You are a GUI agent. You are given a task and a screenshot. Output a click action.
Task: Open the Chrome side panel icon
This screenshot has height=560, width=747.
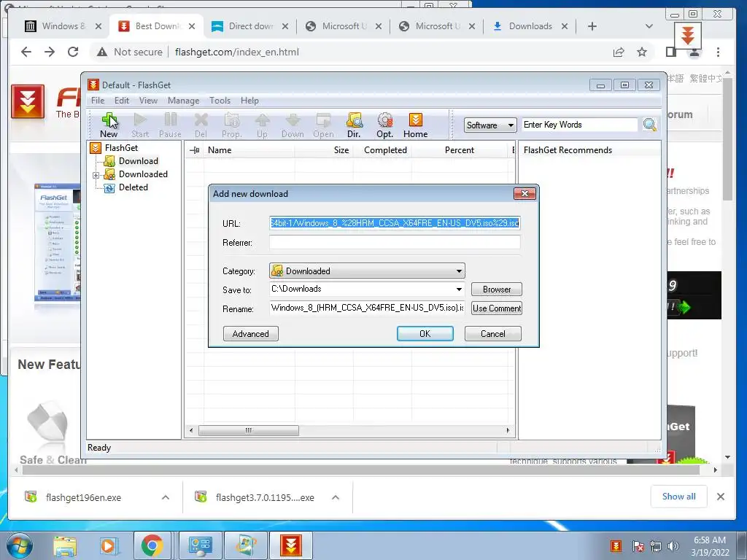click(x=671, y=52)
